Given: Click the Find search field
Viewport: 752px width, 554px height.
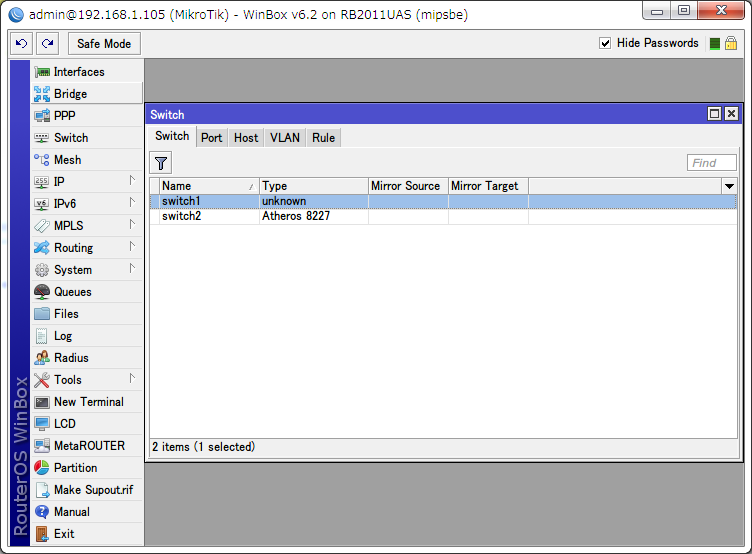Looking at the screenshot, I should 712,163.
